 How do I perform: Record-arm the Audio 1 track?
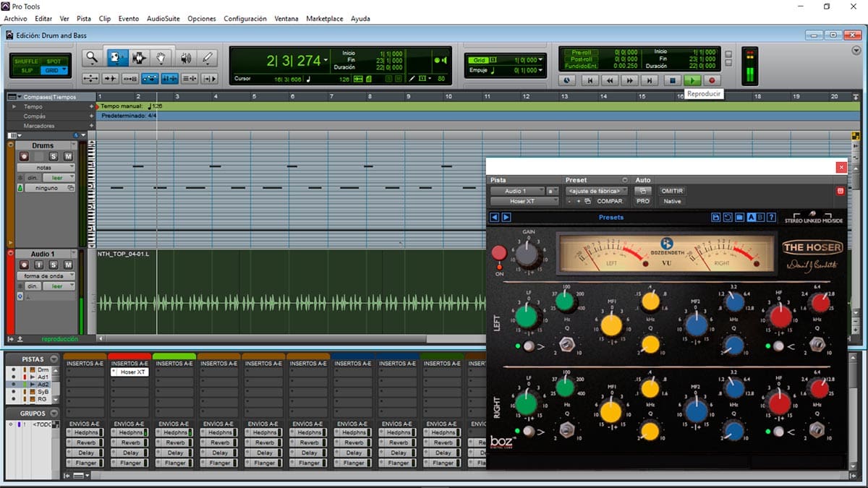tap(23, 265)
